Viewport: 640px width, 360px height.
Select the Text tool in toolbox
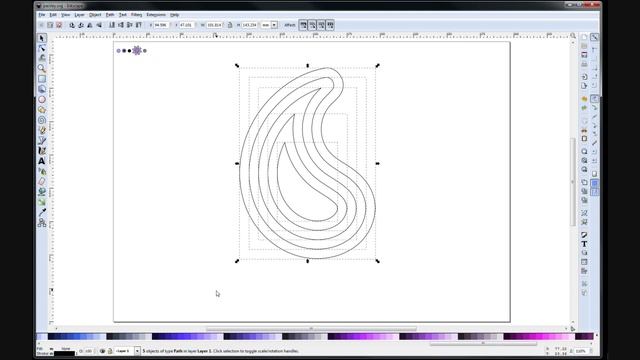(x=42, y=161)
